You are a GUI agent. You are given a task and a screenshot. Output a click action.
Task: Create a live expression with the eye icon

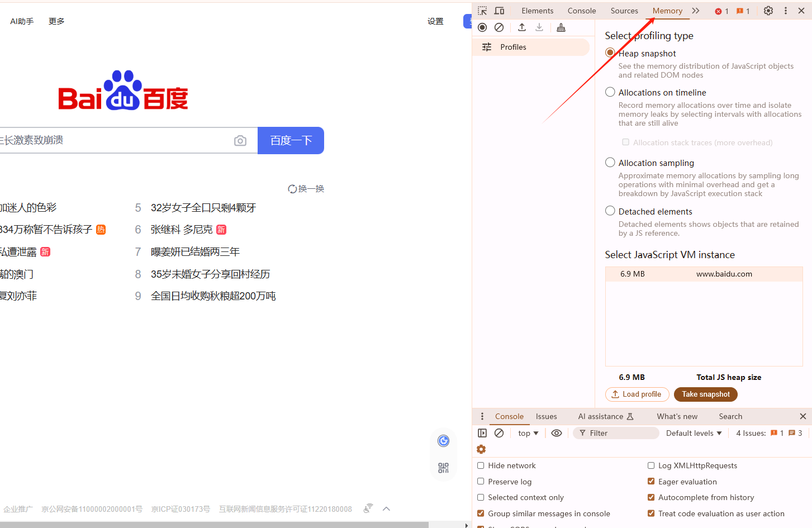pos(557,433)
